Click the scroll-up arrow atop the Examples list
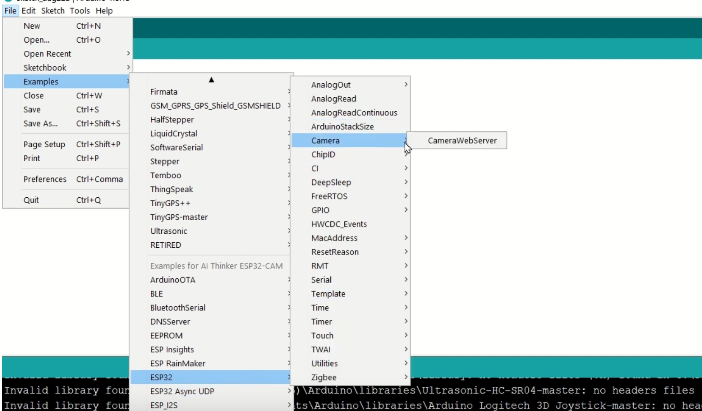Screen dimensions: 702x411 [x=211, y=80]
